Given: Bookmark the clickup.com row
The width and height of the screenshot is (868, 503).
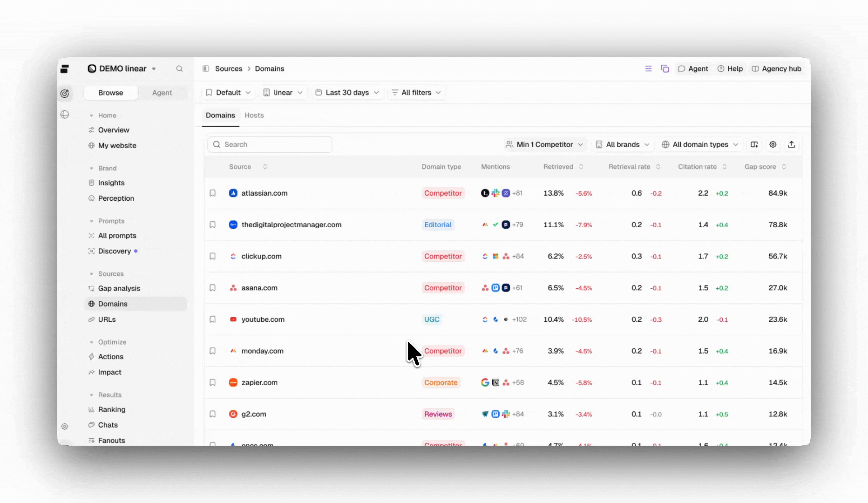Looking at the screenshot, I should coord(212,256).
